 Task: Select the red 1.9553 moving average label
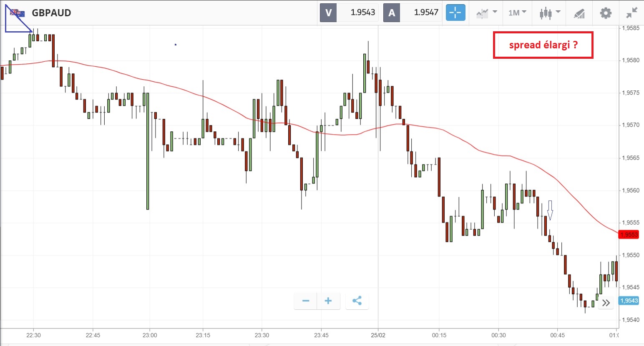[629, 234]
